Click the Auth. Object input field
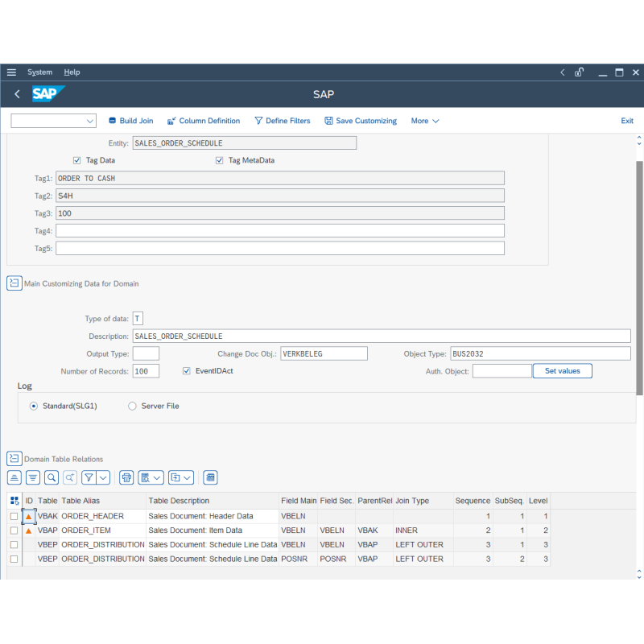This screenshot has width=644, height=644. click(x=502, y=371)
